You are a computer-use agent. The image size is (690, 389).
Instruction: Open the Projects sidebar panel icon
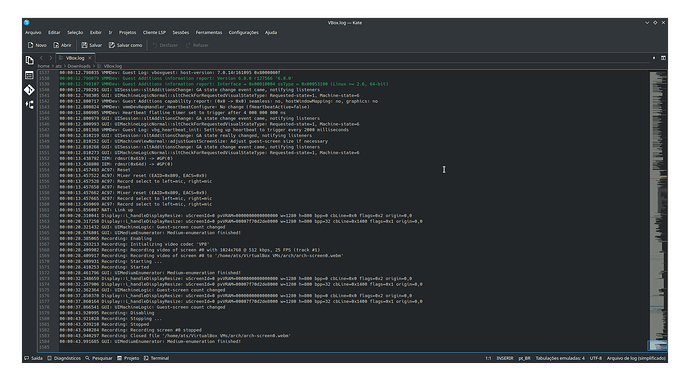pyautogui.click(x=29, y=105)
